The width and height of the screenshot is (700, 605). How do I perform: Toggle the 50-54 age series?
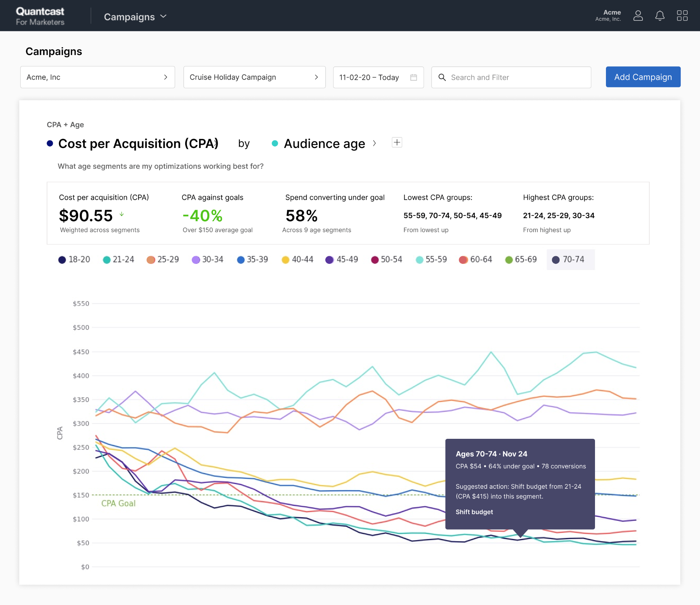[x=386, y=259]
